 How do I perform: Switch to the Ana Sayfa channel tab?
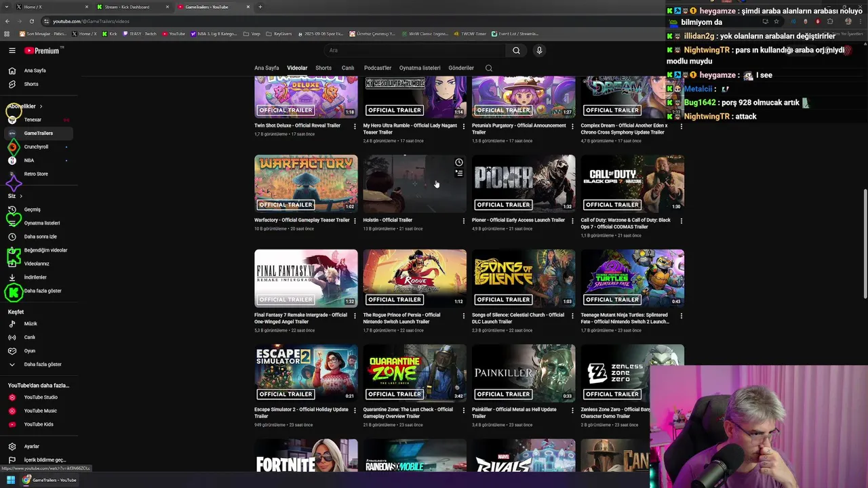(267, 68)
